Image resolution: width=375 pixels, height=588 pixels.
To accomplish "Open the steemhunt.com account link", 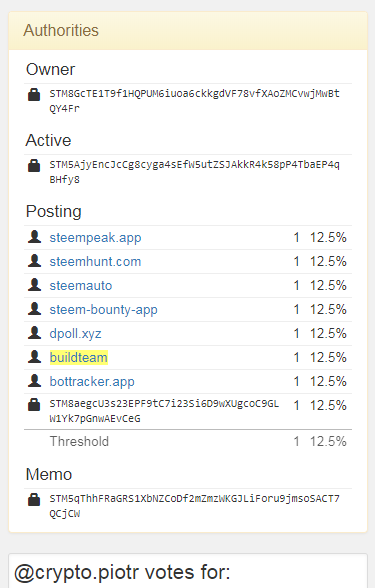I will point(95,261).
